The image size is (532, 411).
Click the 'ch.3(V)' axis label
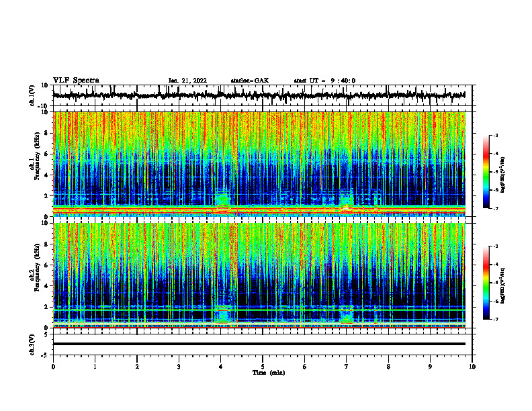click(x=32, y=345)
